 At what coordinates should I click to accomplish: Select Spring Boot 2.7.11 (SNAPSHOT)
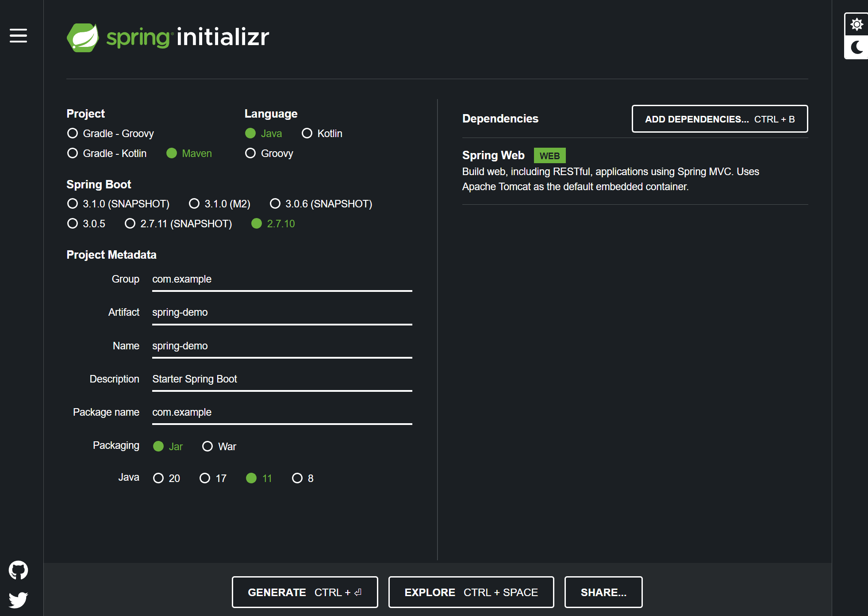(178, 224)
